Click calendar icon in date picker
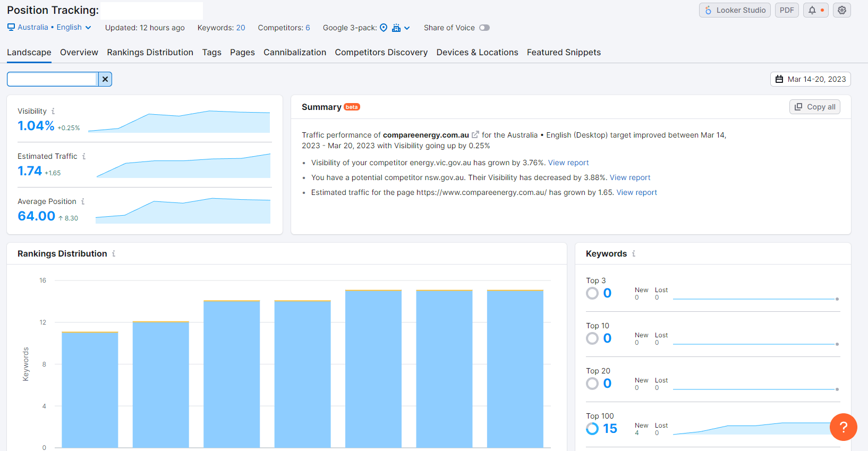The width and height of the screenshot is (868, 451). coord(779,79)
